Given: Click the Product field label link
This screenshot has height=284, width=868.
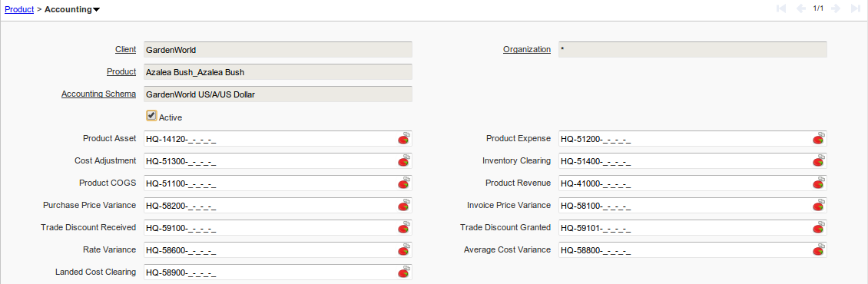Looking at the screenshot, I should pyautogui.click(x=121, y=71).
